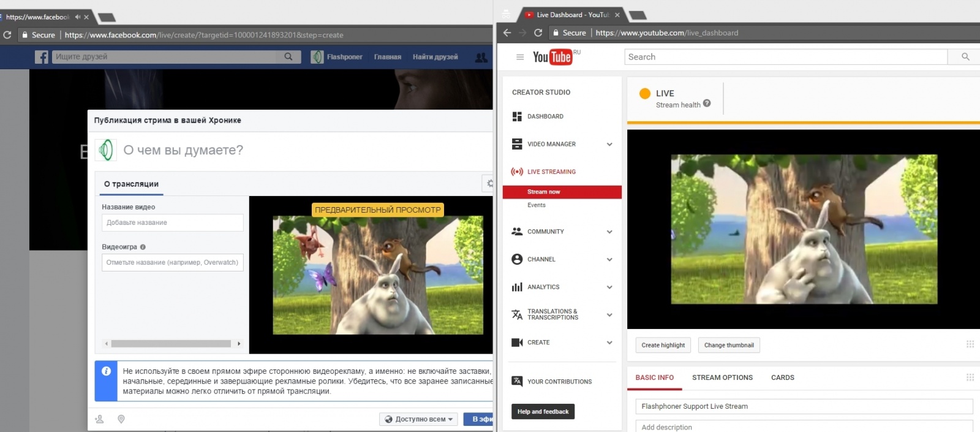Click the muted audio icon on Facebook tab
The height and width of the screenshot is (432, 980).
(77, 17)
